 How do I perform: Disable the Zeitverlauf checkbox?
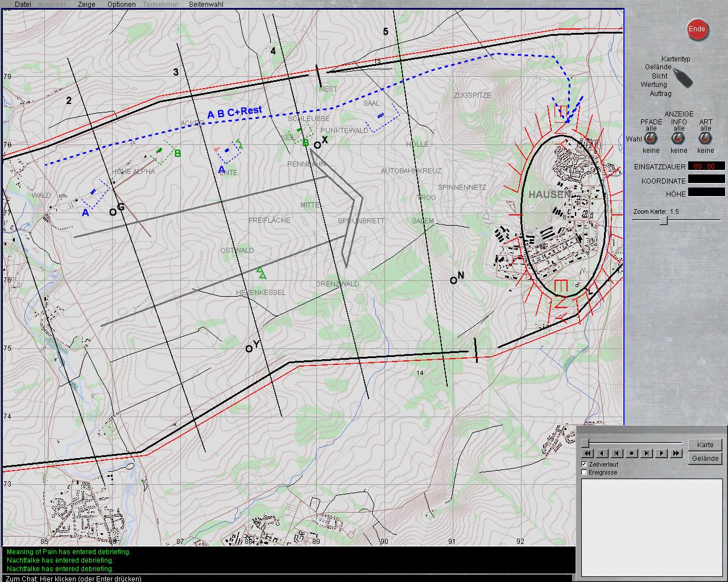click(584, 464)
